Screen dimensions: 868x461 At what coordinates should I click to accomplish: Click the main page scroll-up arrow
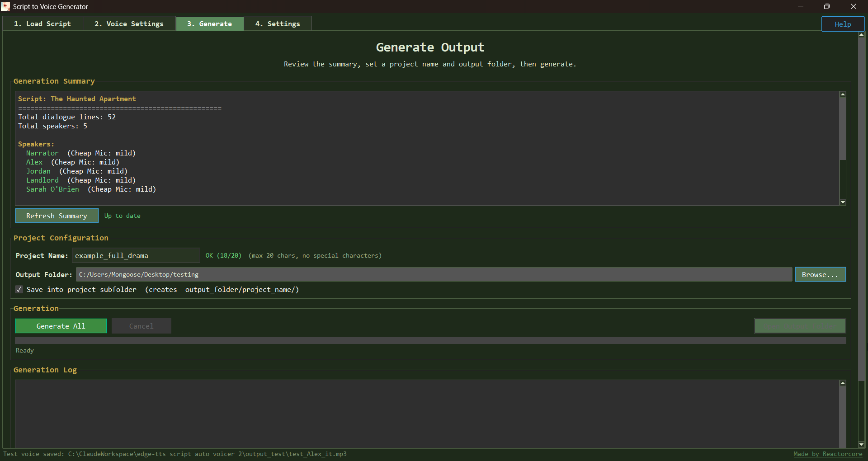click(861, 35)
